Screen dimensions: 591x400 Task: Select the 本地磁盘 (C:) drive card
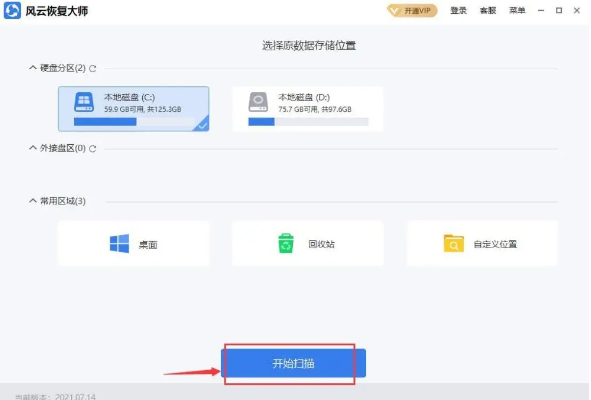pos(133,109)
